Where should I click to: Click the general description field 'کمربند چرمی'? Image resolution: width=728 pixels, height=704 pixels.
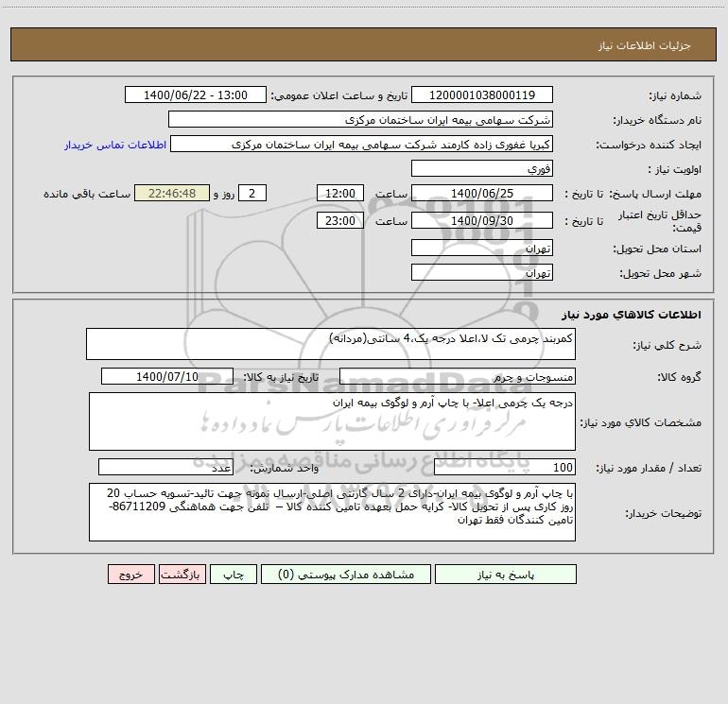point(331,344)
